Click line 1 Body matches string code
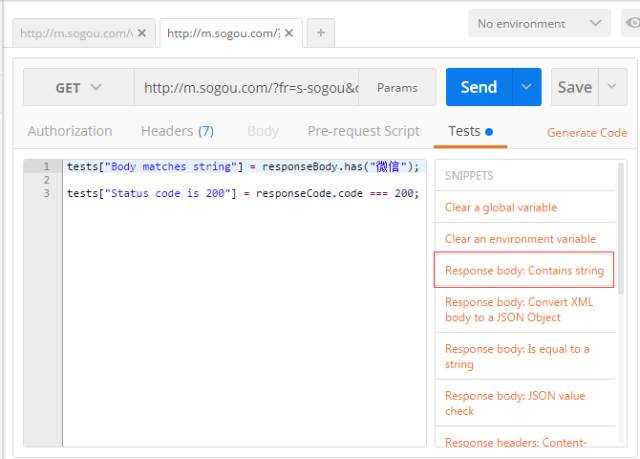Image resolution: width=640 pixels, height=459 pixels. point(243,166)
